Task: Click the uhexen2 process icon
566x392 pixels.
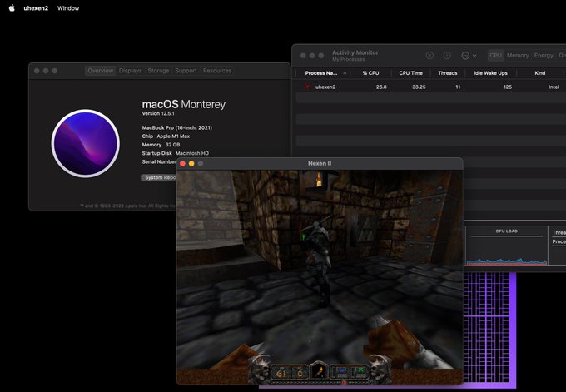Action: click(x=308, y=87)
